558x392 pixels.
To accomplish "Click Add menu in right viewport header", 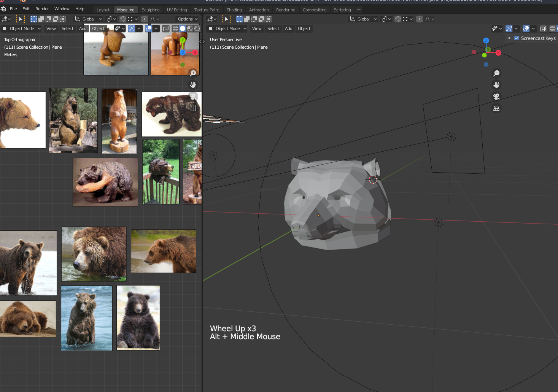I will [288, 29].
